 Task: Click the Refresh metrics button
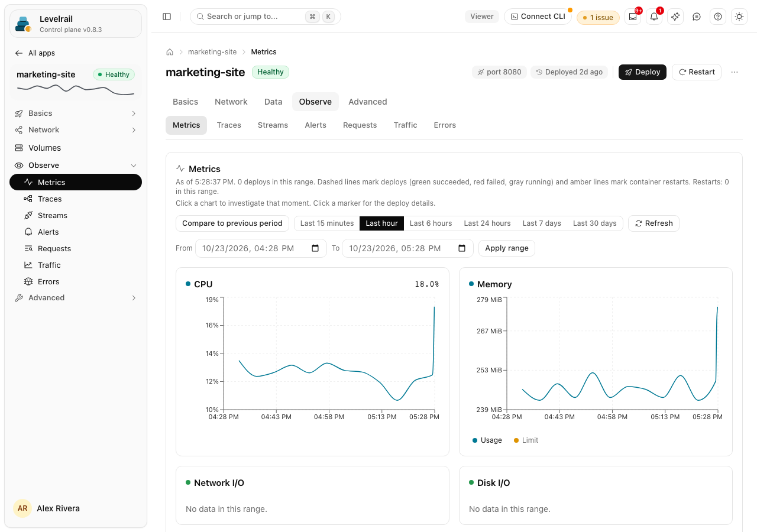(654, 223)
